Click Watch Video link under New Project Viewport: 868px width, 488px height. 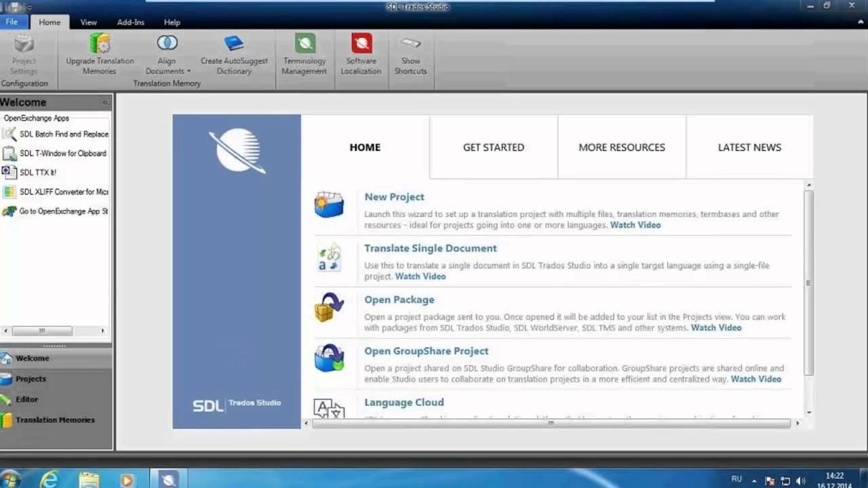coord(635,225)
